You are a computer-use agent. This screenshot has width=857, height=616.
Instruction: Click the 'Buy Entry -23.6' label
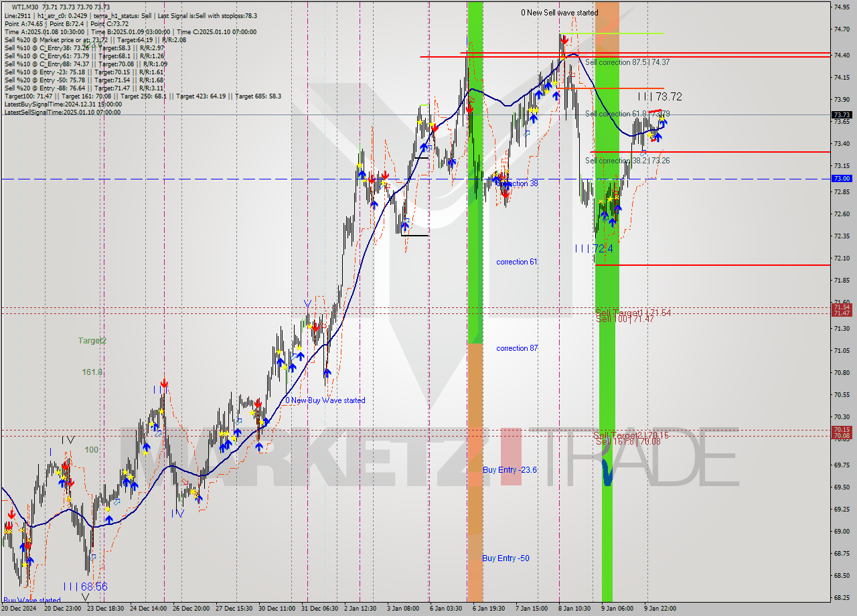(510, 470)
